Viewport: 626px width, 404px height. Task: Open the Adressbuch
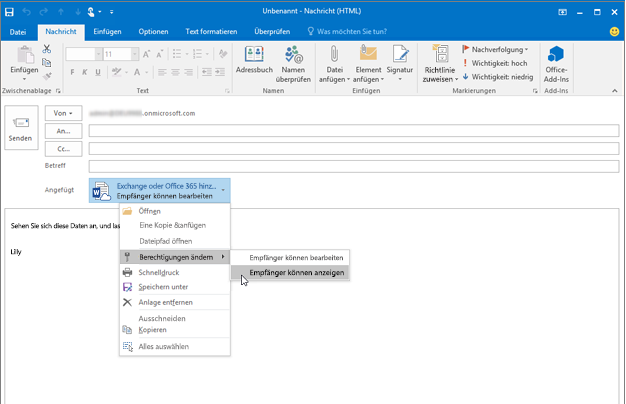click(254, 61)
